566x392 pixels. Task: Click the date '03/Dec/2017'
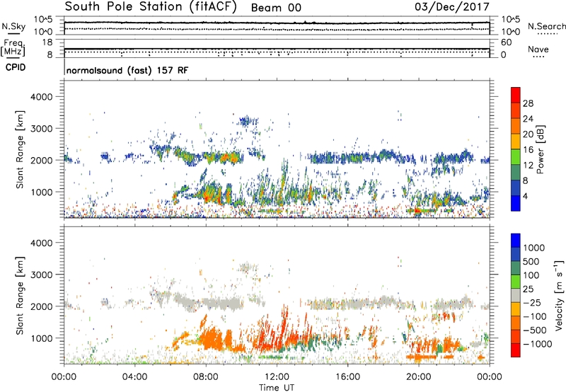pos(452,7)
